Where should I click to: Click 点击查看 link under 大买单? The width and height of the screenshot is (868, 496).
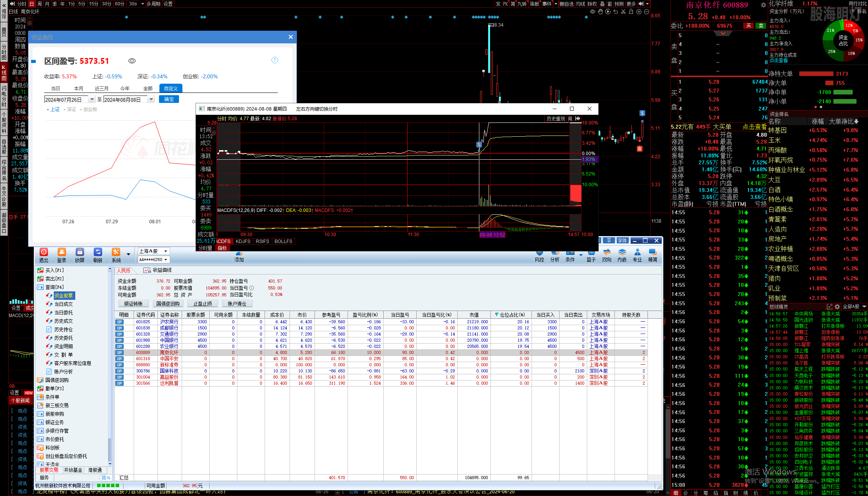coord(755,127)
